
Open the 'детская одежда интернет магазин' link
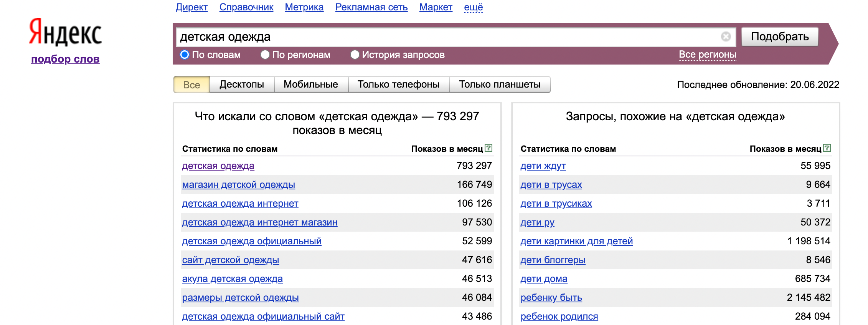tap(259, 222)
